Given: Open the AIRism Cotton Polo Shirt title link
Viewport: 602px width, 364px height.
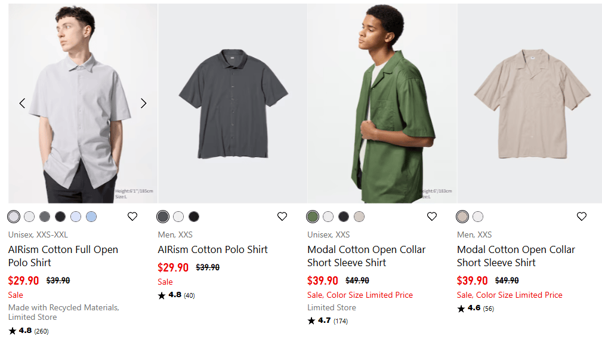Looking at the screenshot, I should [x=213, y=249].
